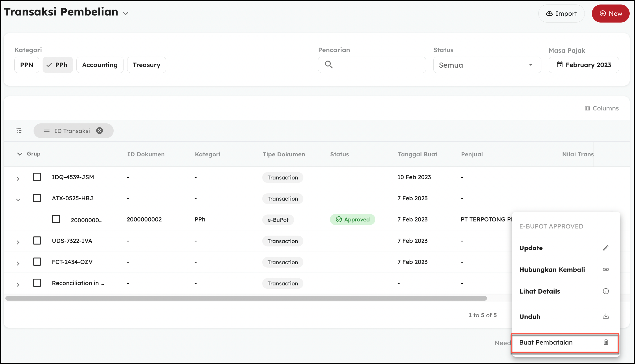Switch to the Accounting category tab

(x=100, y=65)
